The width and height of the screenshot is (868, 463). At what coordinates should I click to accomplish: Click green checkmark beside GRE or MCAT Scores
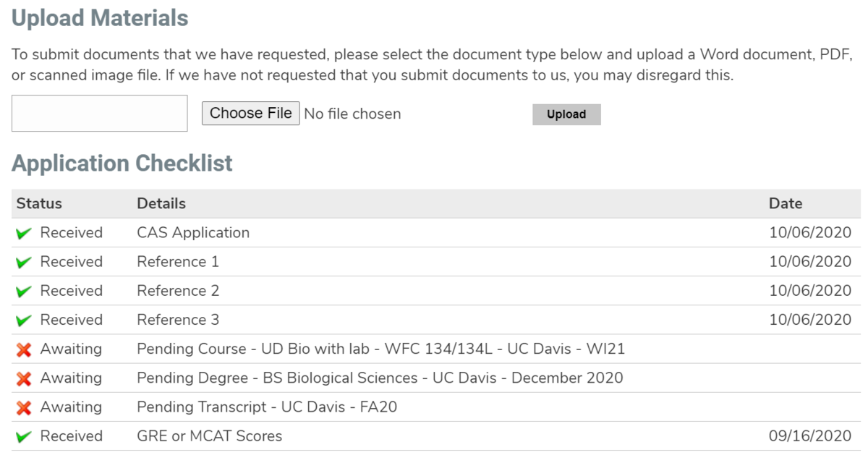[24, 437]
